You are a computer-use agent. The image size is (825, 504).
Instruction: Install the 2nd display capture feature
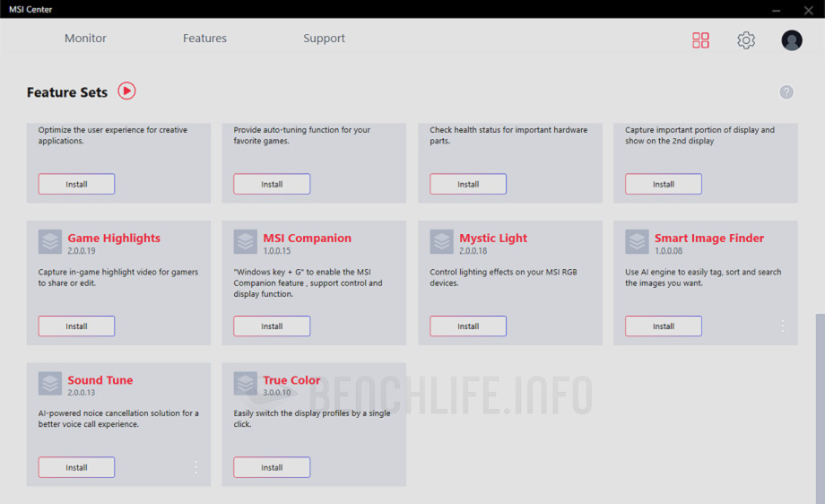pos(663,184)
